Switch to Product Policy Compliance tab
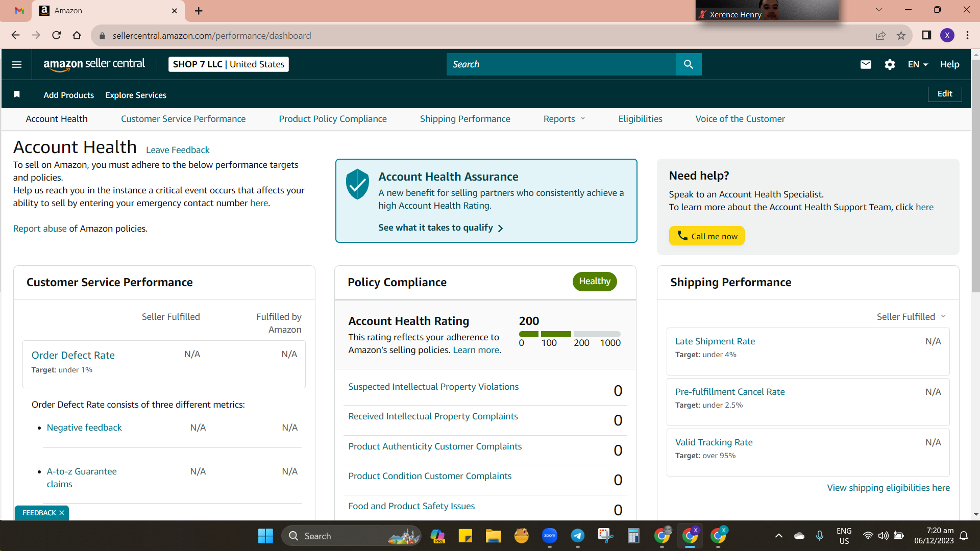Viewport: 980px width, 551px height. (333, 119)
